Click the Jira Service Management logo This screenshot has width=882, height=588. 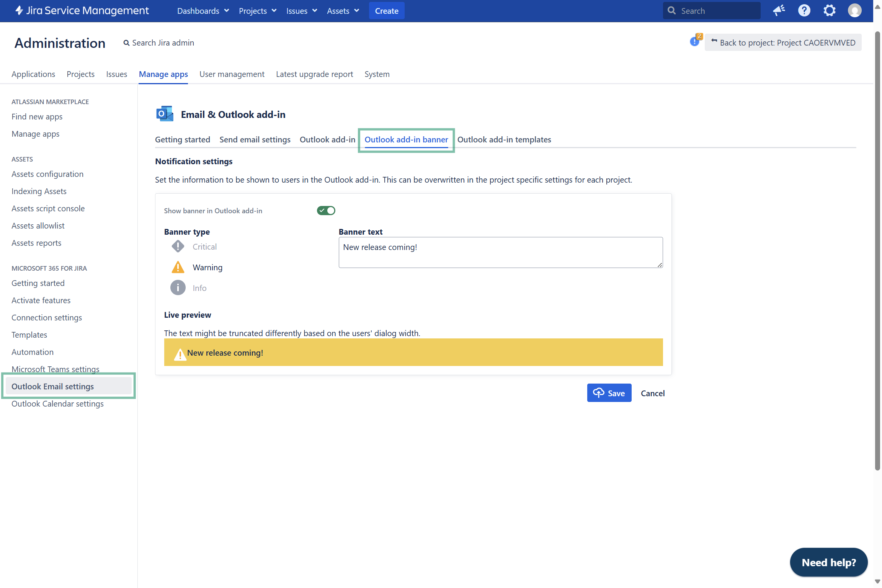(x=82, y=10)
